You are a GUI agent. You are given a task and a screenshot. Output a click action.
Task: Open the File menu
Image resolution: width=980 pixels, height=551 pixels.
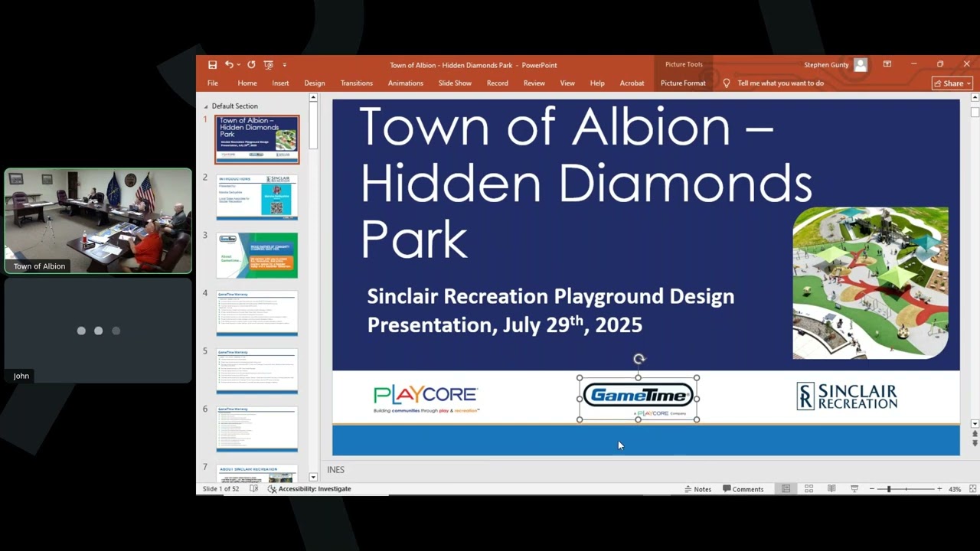(213, 83)
